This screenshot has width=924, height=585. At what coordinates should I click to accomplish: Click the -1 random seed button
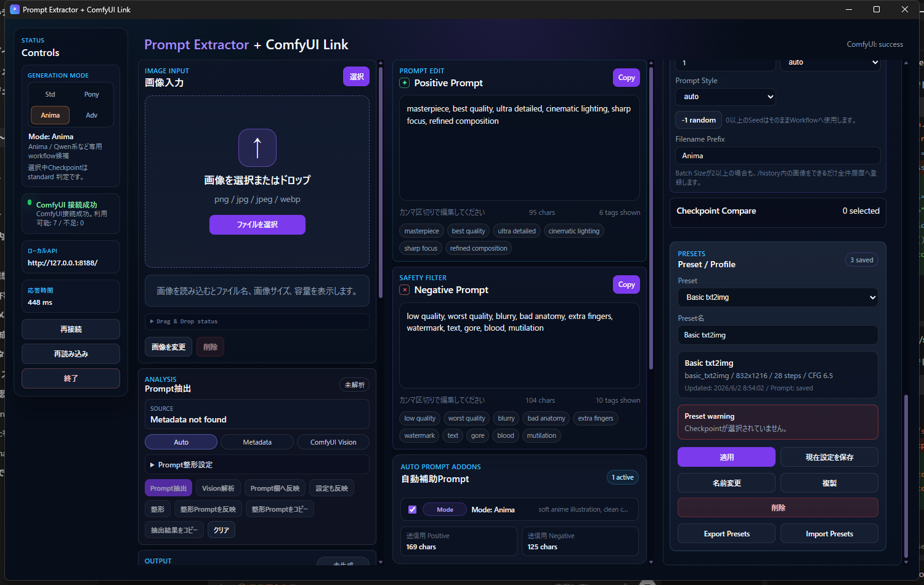699,120
